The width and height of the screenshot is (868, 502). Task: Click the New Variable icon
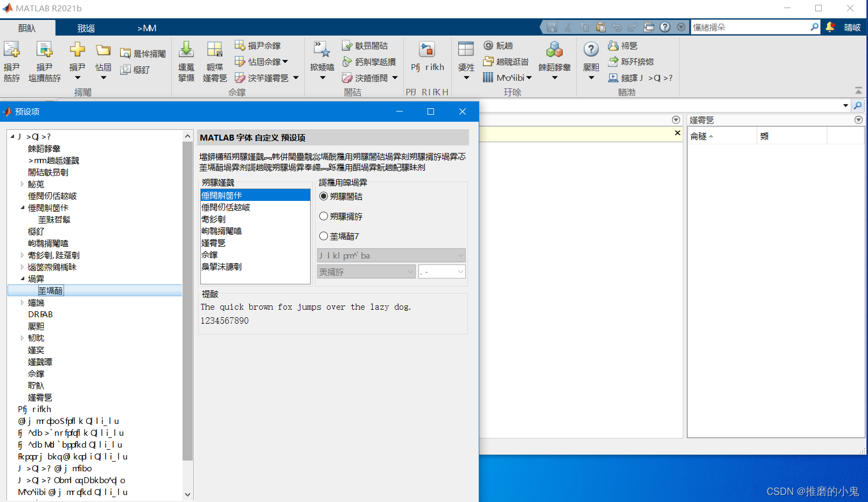pos(240,45)
